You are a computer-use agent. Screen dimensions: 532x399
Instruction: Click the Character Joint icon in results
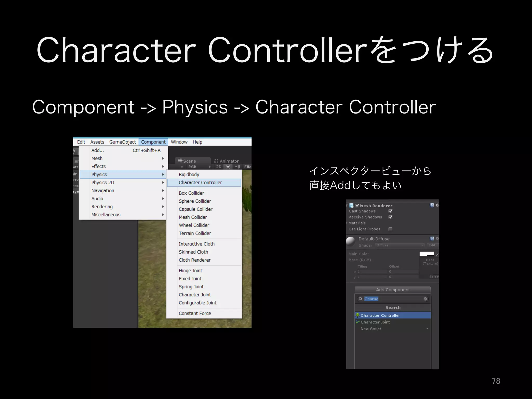click(x=358, y=322)
